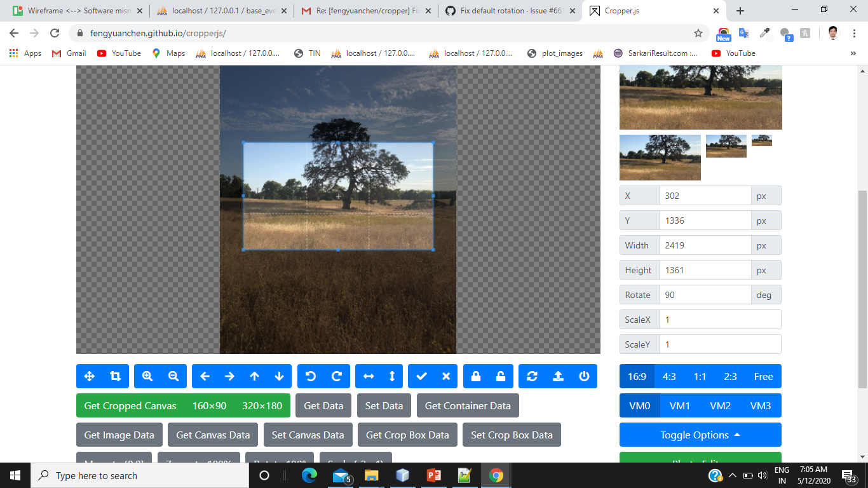Zoom in on the image

click(147, 376)
